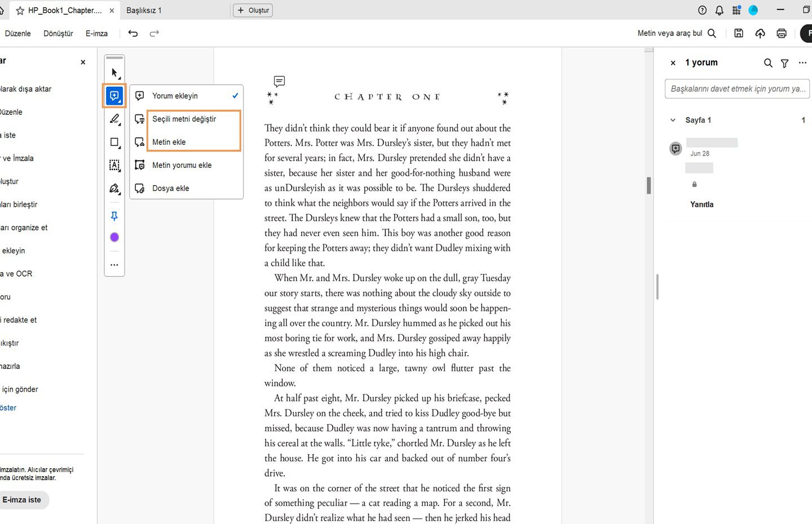
Task: Open the notifications bell
Action: [720, 10]
